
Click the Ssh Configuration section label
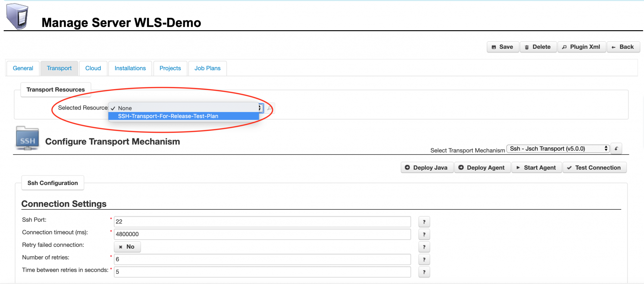coord(53,183)
